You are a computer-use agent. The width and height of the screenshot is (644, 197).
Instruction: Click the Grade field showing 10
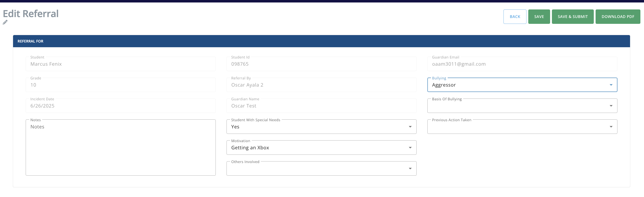[x=120, y=85]
